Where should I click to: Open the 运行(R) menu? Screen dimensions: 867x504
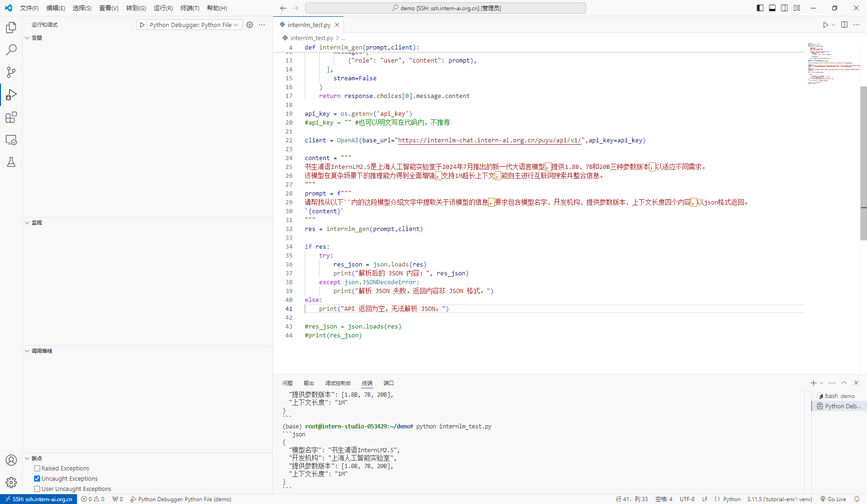(x=163, y=8)
